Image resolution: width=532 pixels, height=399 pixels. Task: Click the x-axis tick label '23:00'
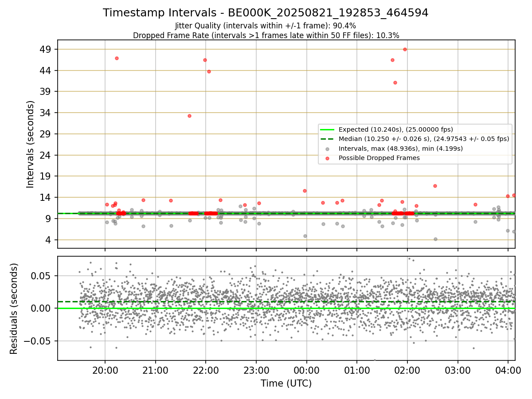coord(256,370)
